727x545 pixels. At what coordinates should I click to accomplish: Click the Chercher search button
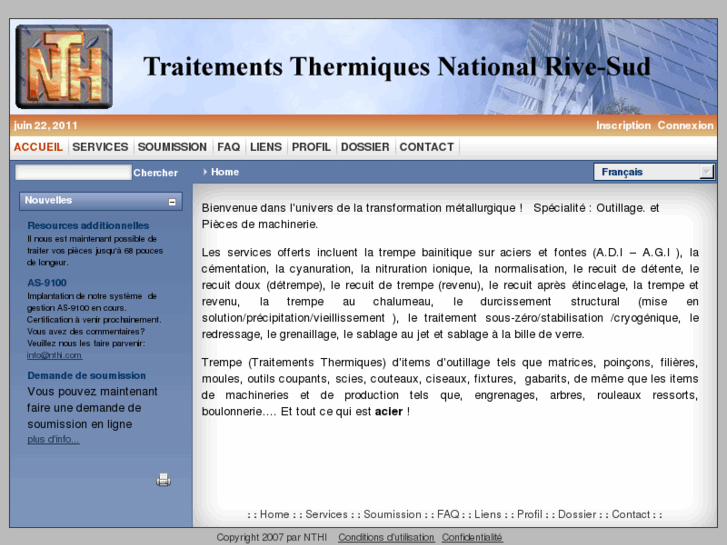tap(155, 173)
